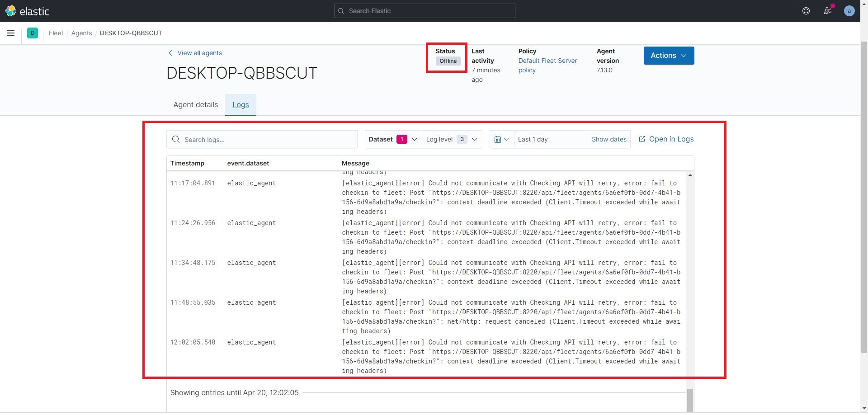868x415 pixels.
Task: Click the Open in Logs link
Action: click(666, 139)
